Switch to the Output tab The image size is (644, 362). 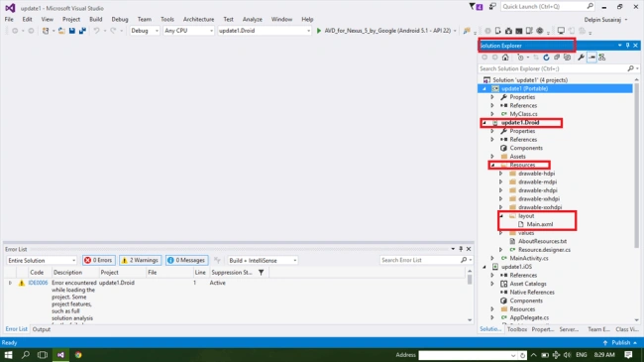pos(42,329)
